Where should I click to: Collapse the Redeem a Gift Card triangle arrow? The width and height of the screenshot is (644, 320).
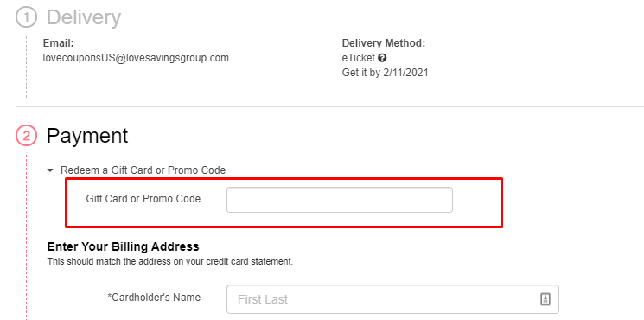pyautogui.click(x=50, y=170)
